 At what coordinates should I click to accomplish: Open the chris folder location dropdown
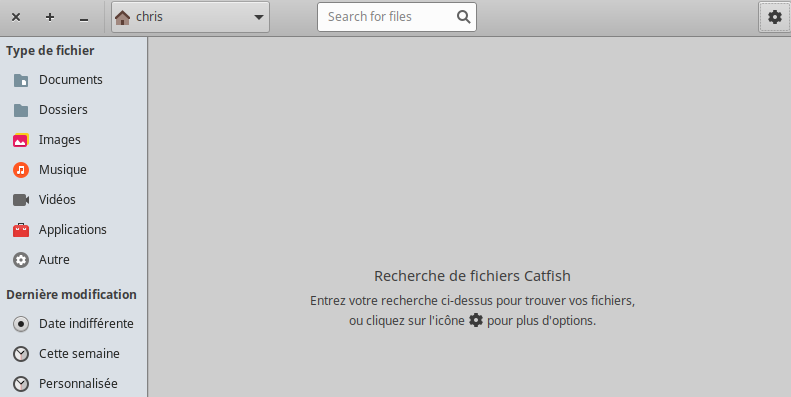190,17
